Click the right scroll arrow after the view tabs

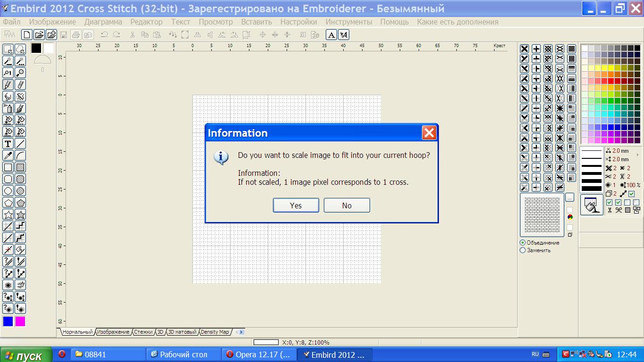(242, 332)
